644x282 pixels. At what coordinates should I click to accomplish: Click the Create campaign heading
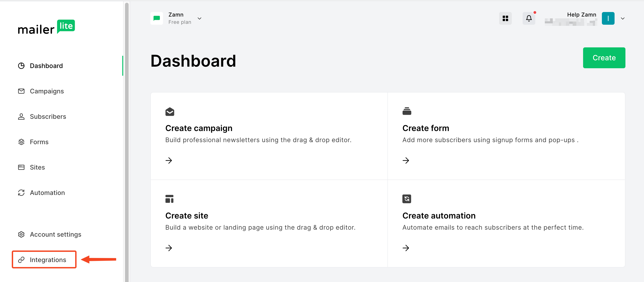click(x=199, y=128)
